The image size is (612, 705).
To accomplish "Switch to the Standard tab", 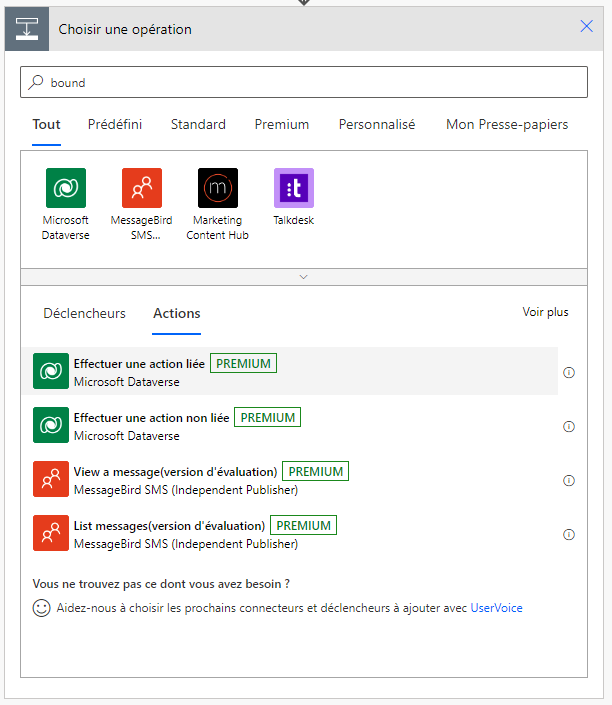I will 198,125.
